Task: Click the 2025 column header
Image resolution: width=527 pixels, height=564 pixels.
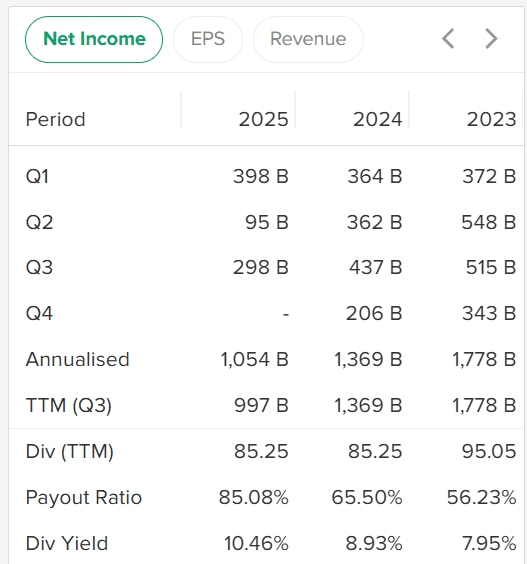Action: 264,119
